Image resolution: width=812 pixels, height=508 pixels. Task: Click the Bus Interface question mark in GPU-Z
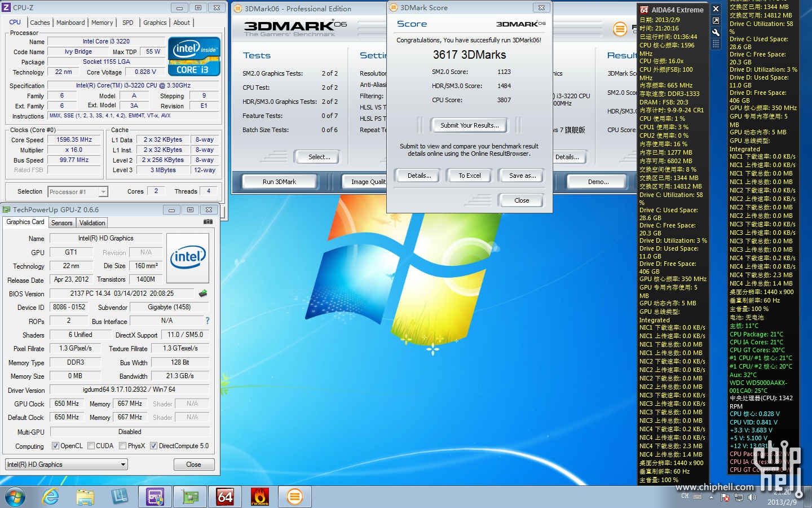coord(207,321)
